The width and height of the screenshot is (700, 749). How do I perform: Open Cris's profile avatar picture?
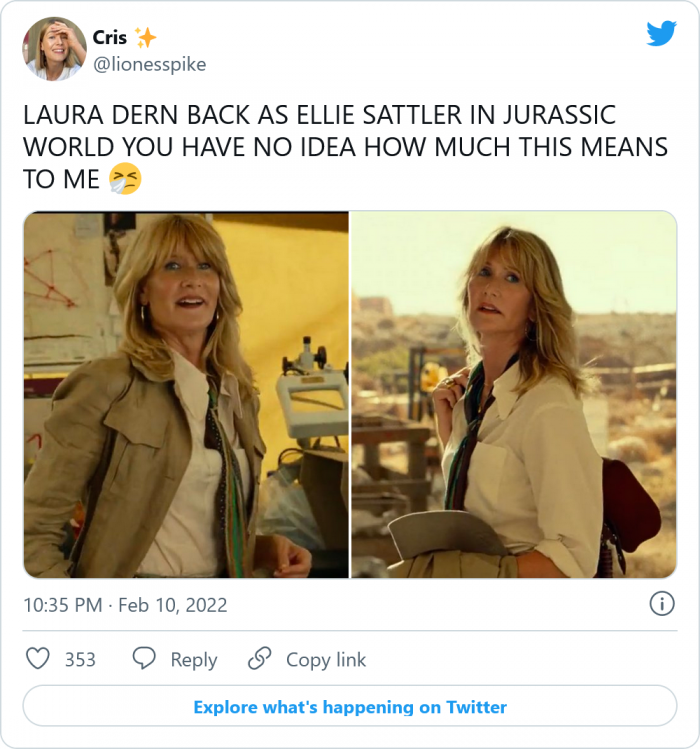click(55, 49)
